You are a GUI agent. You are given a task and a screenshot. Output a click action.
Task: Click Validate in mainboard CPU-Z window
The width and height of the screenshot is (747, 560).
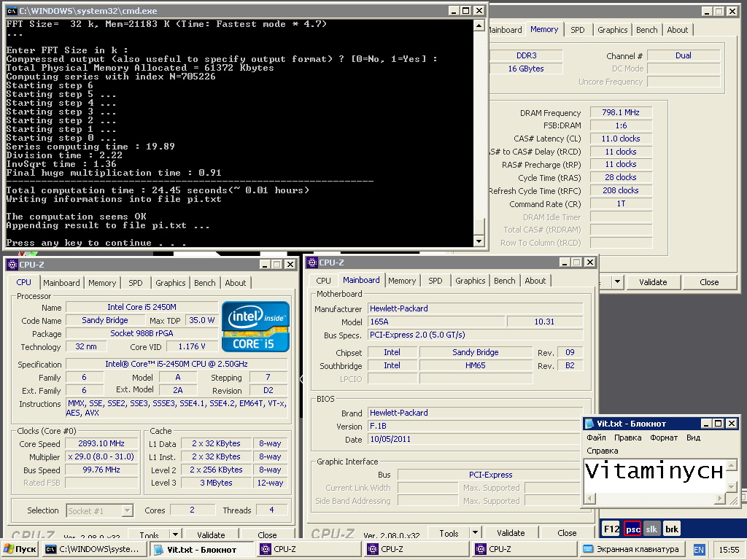(x=511, y=533)
